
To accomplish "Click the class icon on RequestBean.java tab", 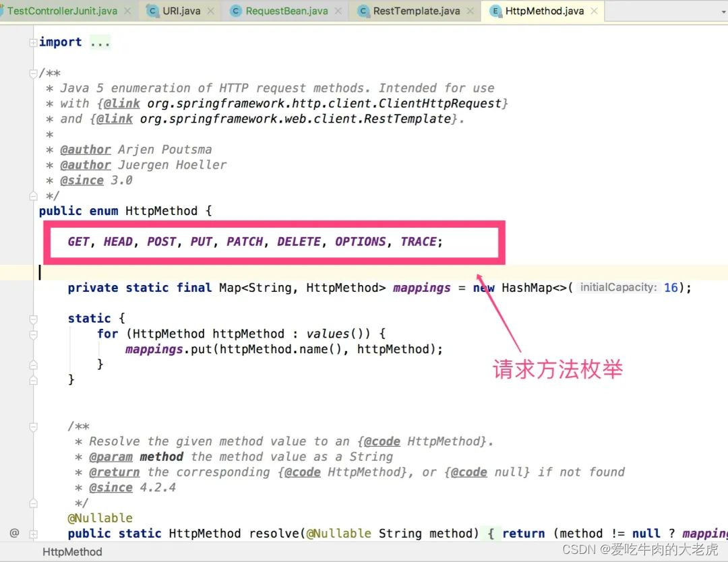I will [x=235, y=11].
